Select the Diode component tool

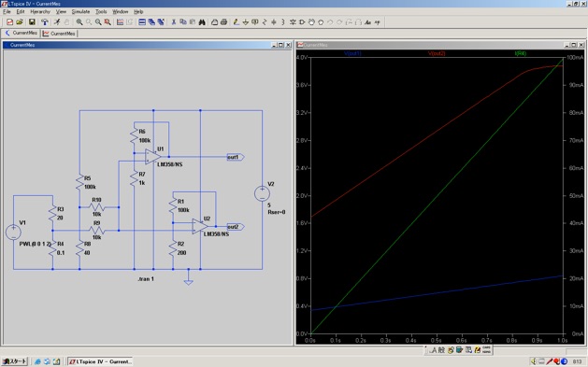coord(293,22)
